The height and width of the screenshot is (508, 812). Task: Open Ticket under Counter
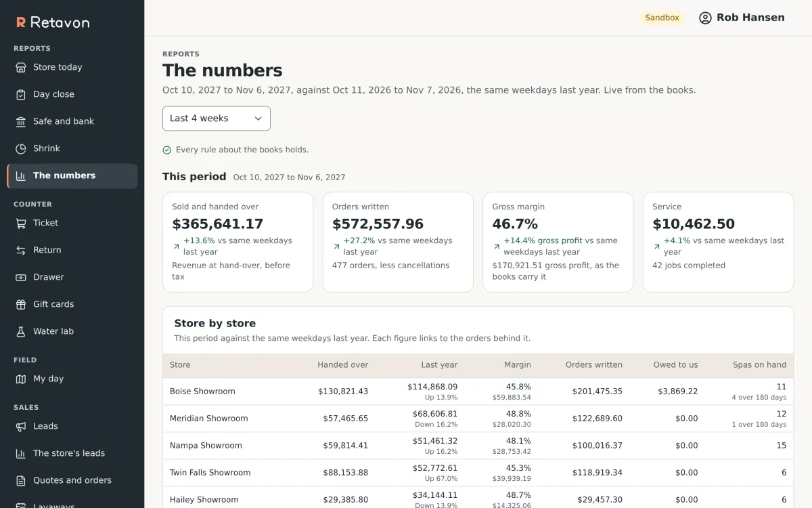[72, 223]
